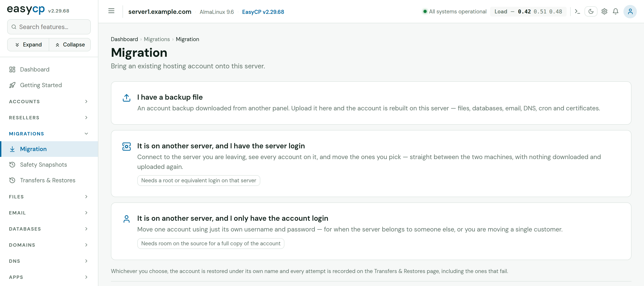Open notifications bell
The width and height of the screenshot is (644, 286).
[616, 11]
